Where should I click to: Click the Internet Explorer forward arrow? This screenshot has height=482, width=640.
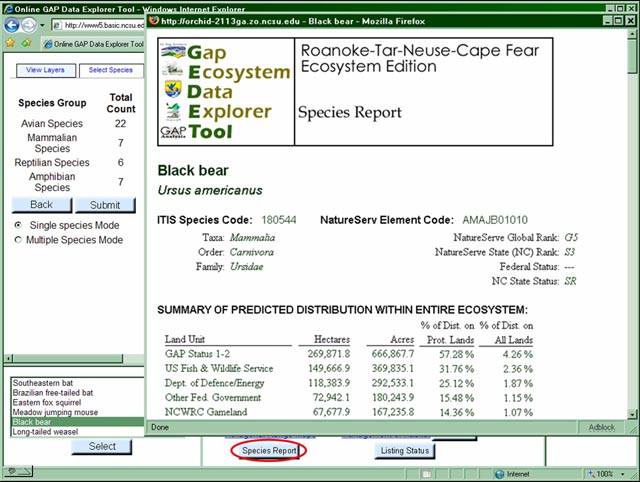tap(29, 25)
